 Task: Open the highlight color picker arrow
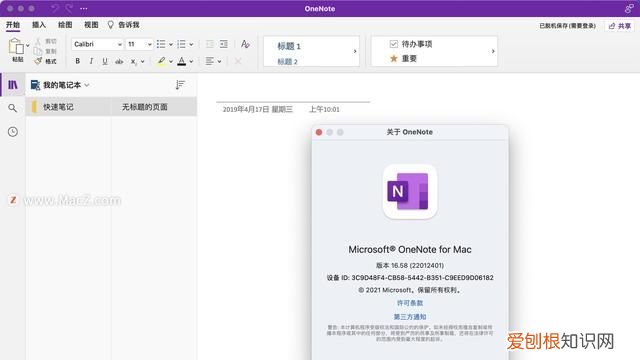[x=171, y=62]
